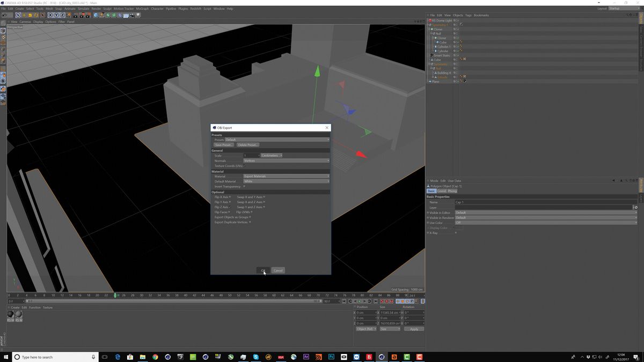Select the Scale tool in the toolbar
The width and height of the screenshot is (644, 362).
point(30,15)
